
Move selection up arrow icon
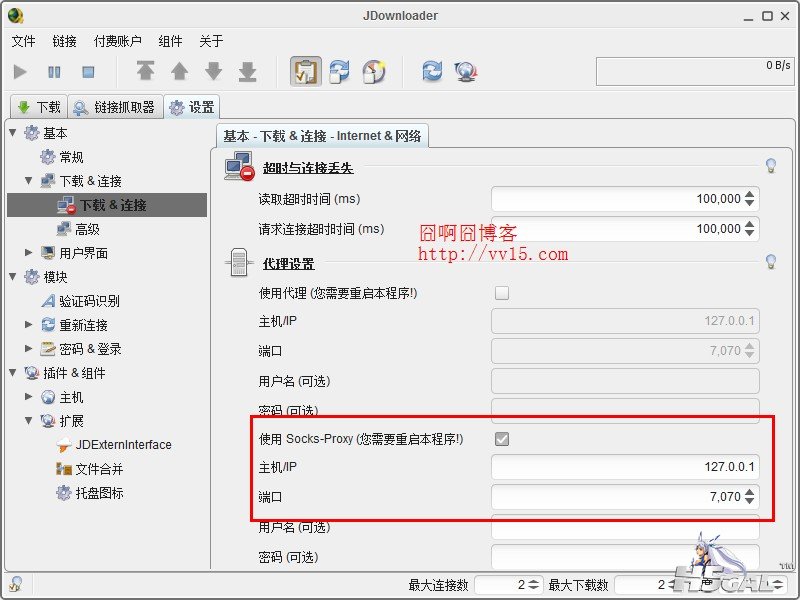coord(180,71)
